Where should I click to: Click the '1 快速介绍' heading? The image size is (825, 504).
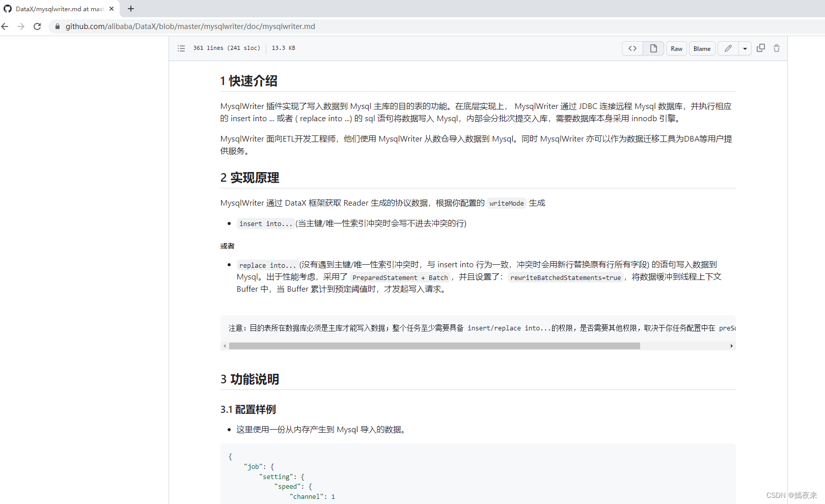click(x=249, y=81)
